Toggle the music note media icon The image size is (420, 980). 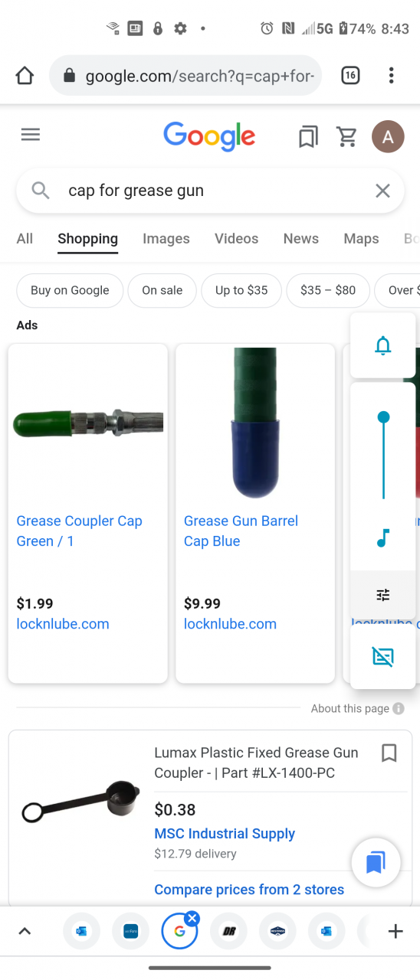point(383,538)
